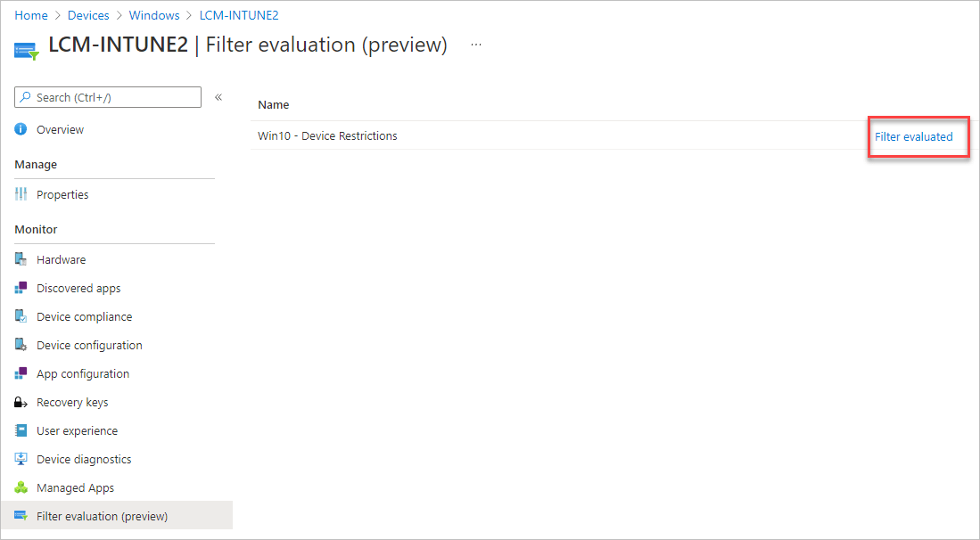Click the Name column header

[273, 104]
